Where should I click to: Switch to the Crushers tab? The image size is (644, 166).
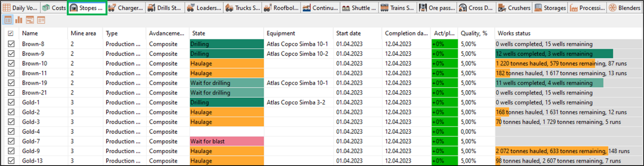(514, 8)
